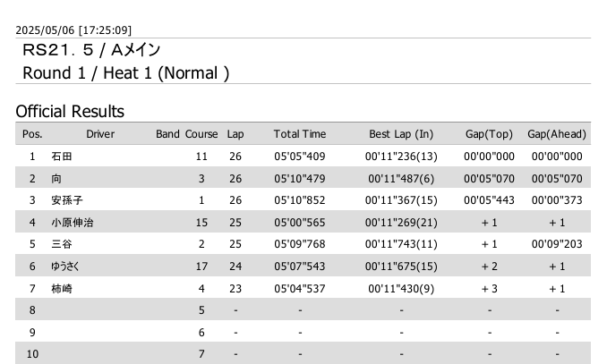Click the Band column header

167,134
